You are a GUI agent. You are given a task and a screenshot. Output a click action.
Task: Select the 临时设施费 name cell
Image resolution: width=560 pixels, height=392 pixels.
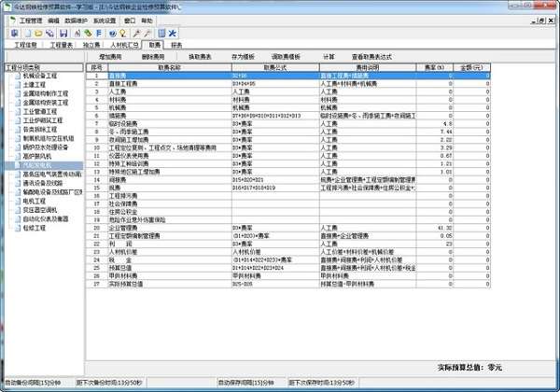[x=170, y=123]
